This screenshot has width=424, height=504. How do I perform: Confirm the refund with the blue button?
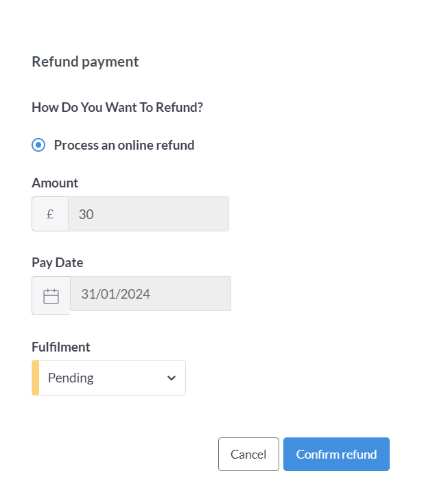[336, 454]
